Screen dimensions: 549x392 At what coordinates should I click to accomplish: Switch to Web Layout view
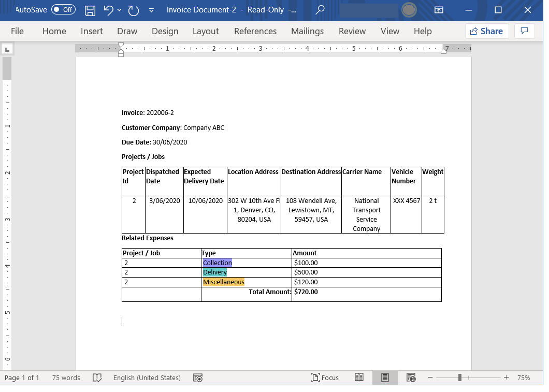pyautogui.click(x=411, y=378)
